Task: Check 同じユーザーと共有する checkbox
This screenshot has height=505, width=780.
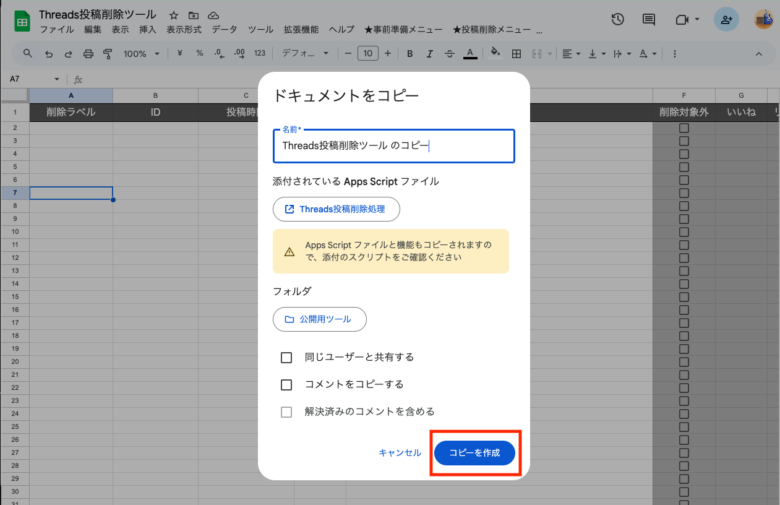Action: (287, 358)
